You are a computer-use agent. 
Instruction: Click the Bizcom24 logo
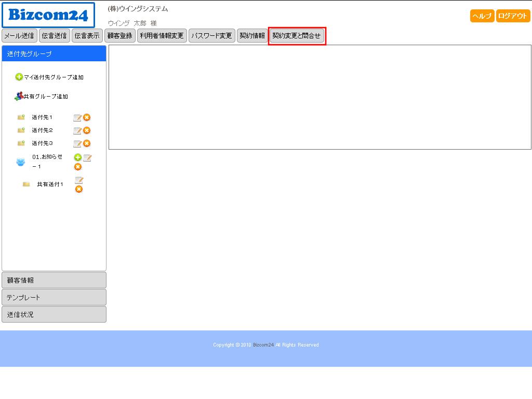point(48,15)
